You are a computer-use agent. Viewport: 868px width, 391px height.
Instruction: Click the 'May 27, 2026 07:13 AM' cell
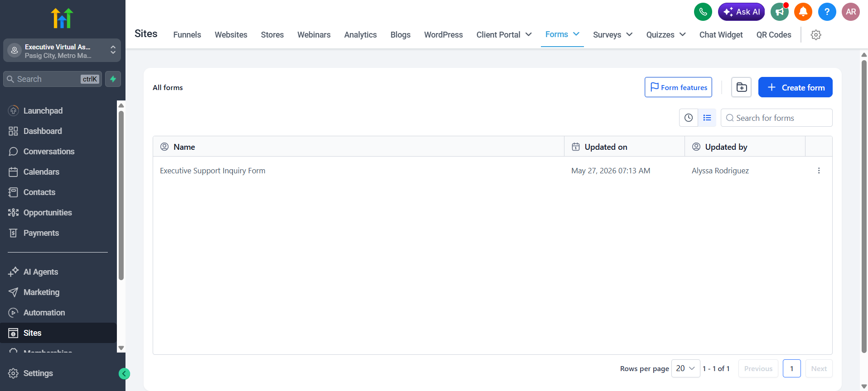tap(611, 171)
